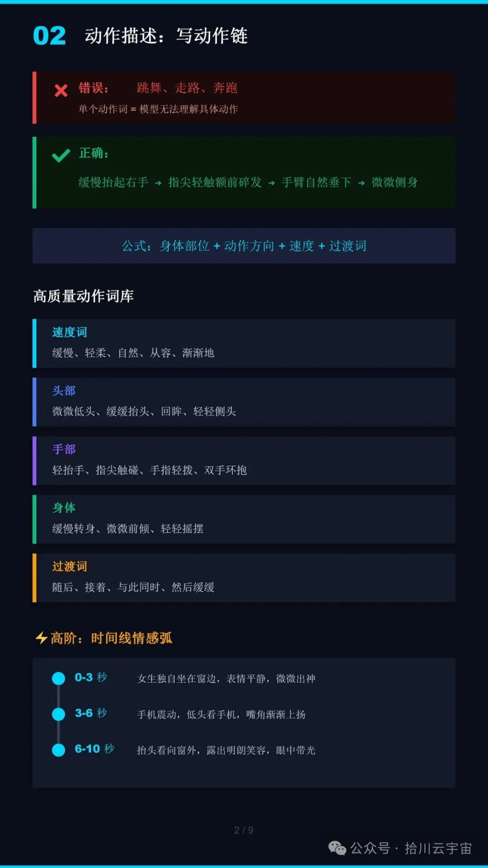Select the 速度词 category heading
Image resolution: width=488 pixels, height=868 pixels.
point(70,332)
